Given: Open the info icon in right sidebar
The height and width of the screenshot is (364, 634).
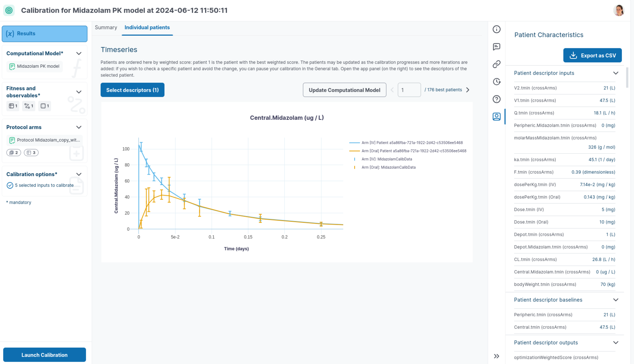Looking at the screenshot, I should [x=497, y=29].
